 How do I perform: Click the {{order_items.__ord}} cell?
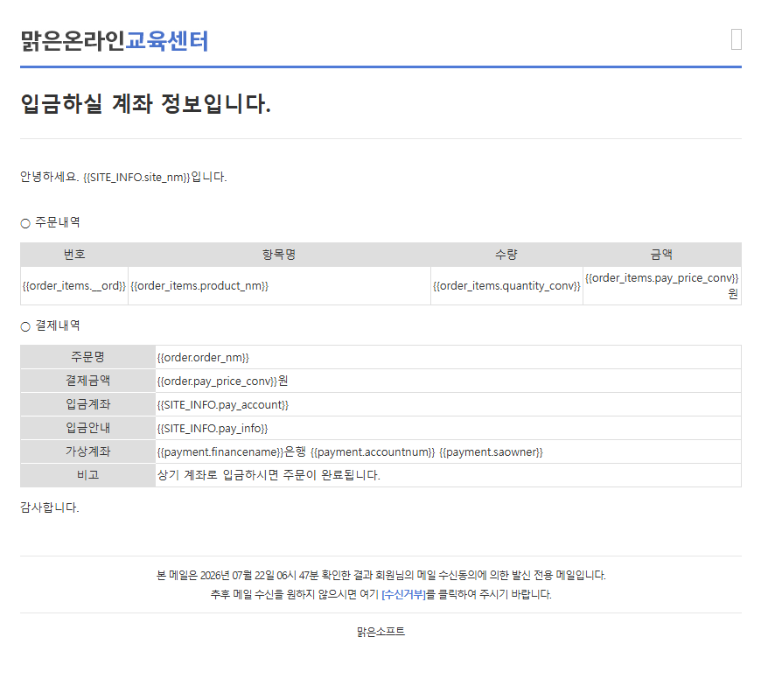pyautogui.click(x=74, y=286)
